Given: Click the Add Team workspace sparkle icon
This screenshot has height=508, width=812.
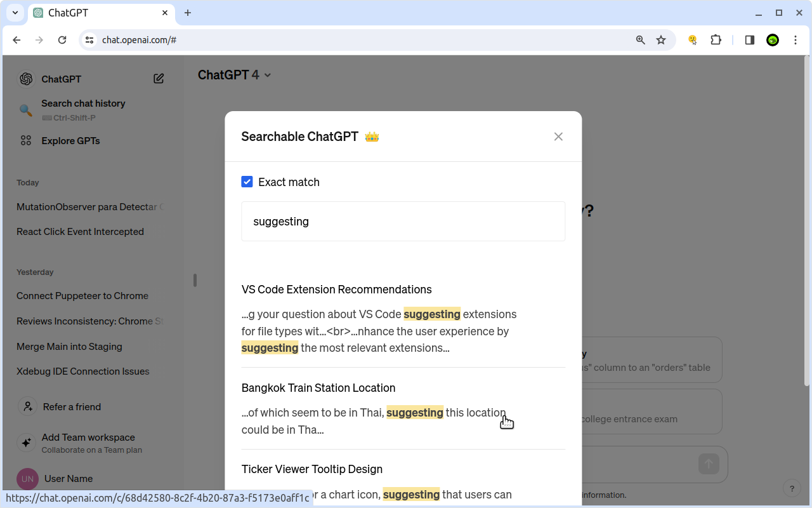Looking at the screenshot, I should (x=27, y=443).
